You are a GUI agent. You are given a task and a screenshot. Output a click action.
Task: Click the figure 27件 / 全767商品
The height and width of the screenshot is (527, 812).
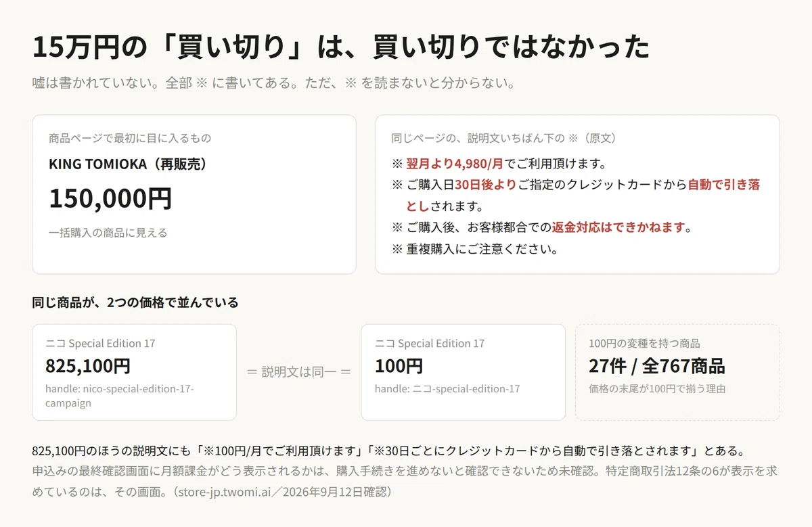click(657, 366)
